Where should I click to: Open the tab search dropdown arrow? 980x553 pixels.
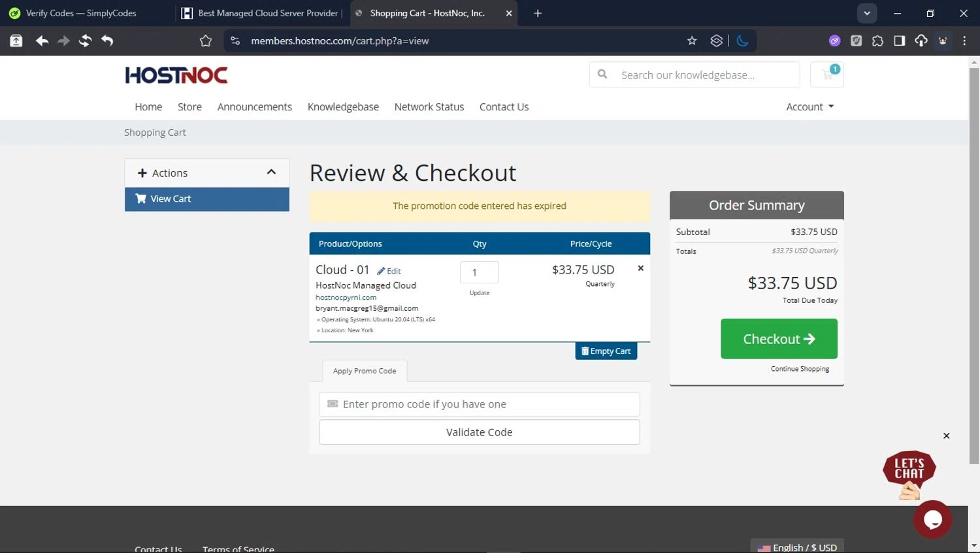coord(866,13)
